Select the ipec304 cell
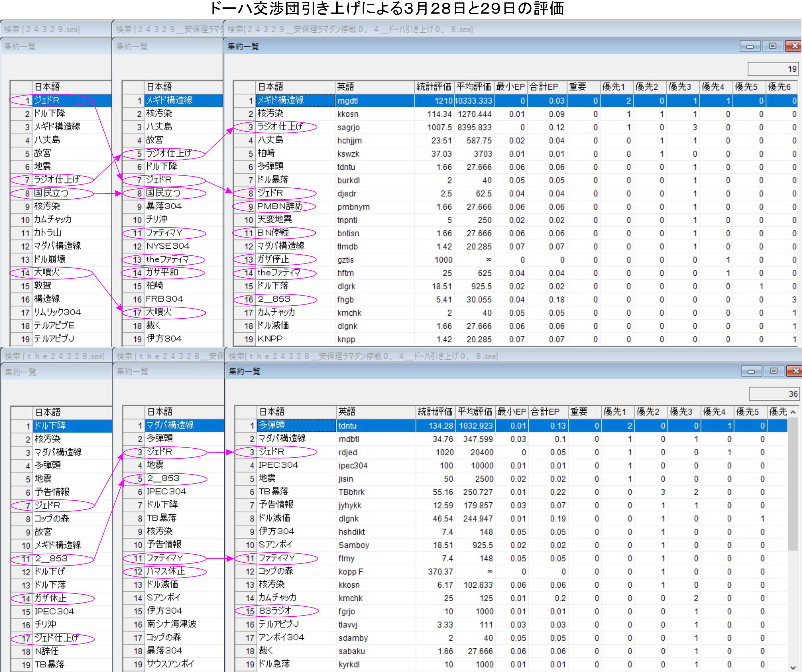The width and height of the screenshot is (802, 672). pos(376,466)
